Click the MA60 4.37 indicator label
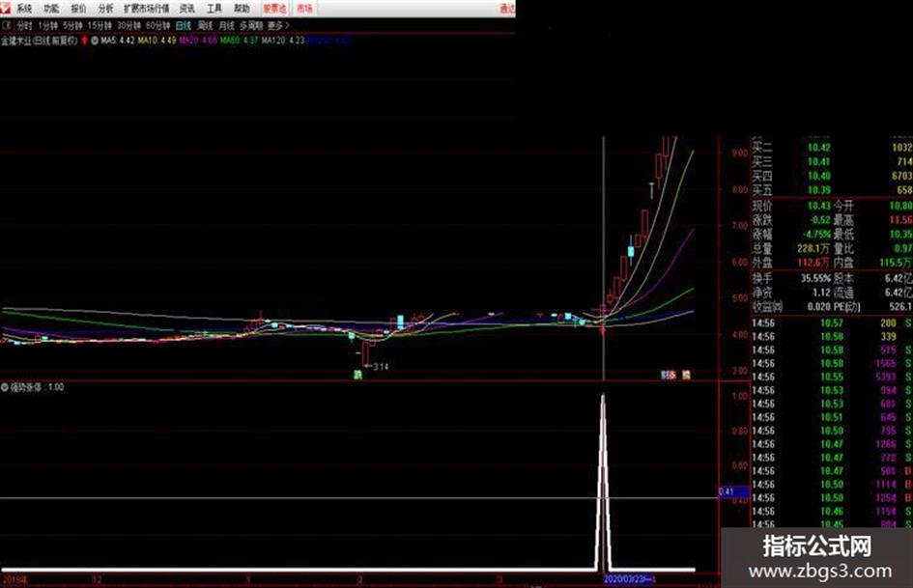The height and width of the screenshot is (588, 913). coord(239,41)
